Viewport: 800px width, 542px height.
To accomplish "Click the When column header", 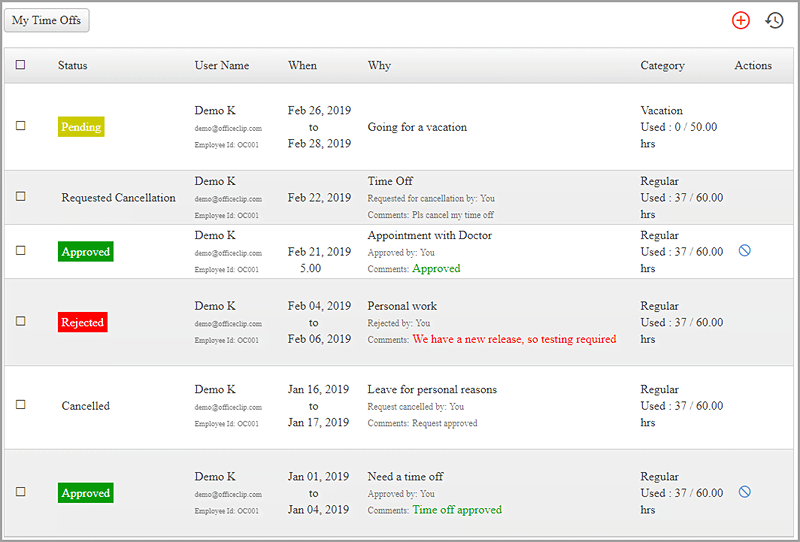I will pyautogui.click(x=302, y=66).
